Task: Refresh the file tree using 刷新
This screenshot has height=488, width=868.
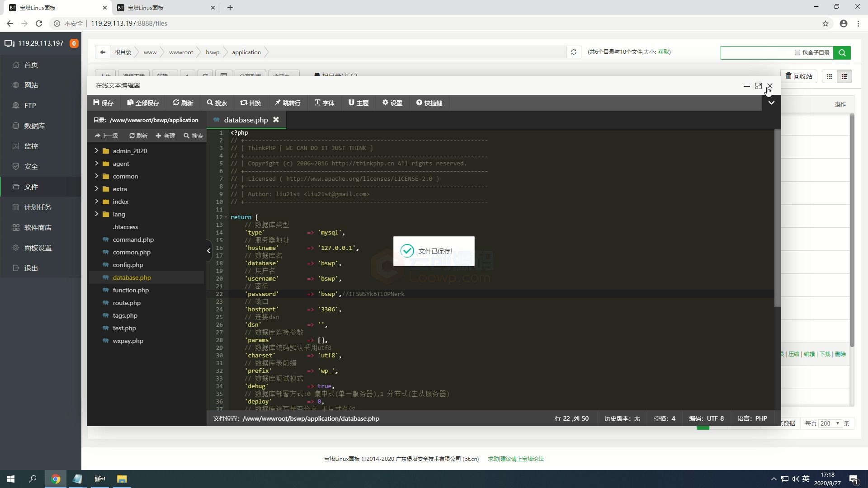Action: [138, 136]
